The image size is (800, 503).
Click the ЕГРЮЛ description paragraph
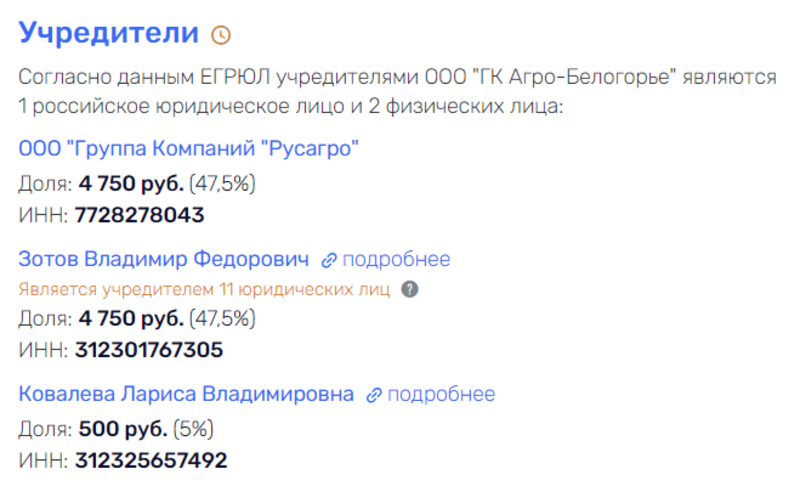397,91
